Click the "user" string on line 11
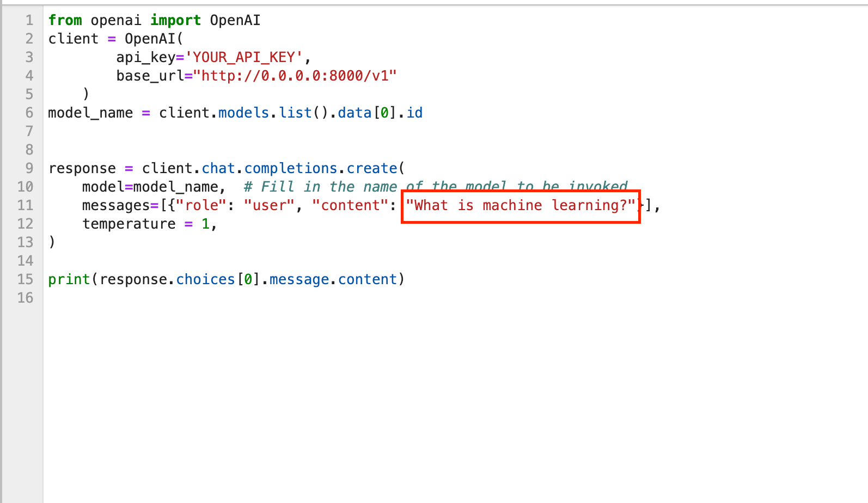 (269, 206)
